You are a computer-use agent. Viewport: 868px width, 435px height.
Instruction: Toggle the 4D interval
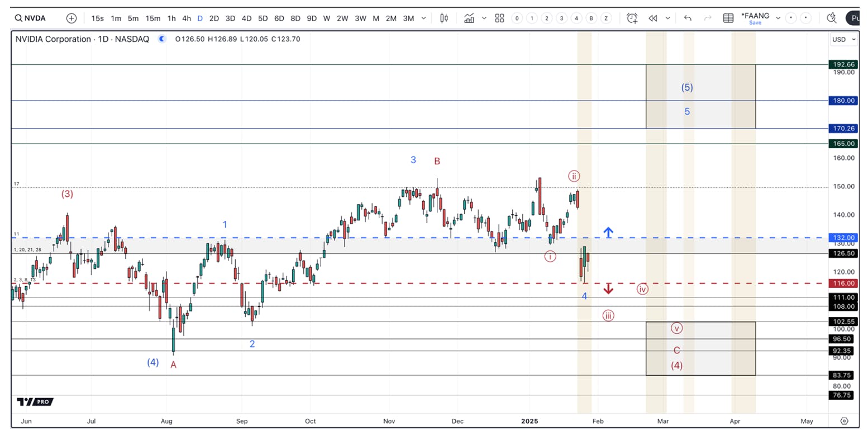pyautogui.click(x=246, y=18)
